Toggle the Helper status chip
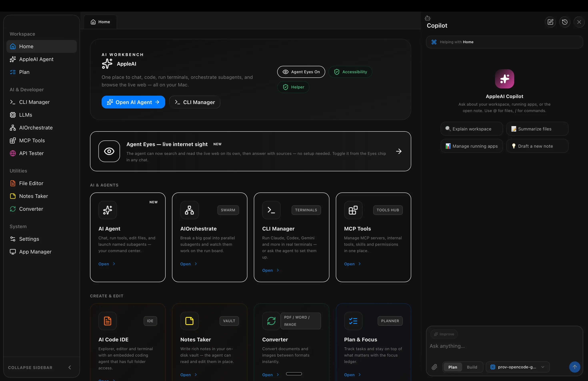The height and width of the screenshot is (381, 588). [293, 87]
